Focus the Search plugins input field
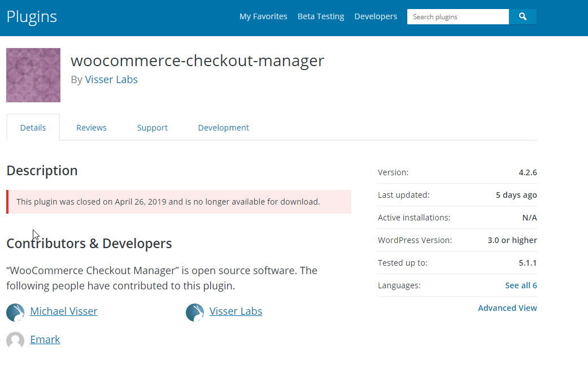Viewport: 588px width, 377px height. point(458,16)
